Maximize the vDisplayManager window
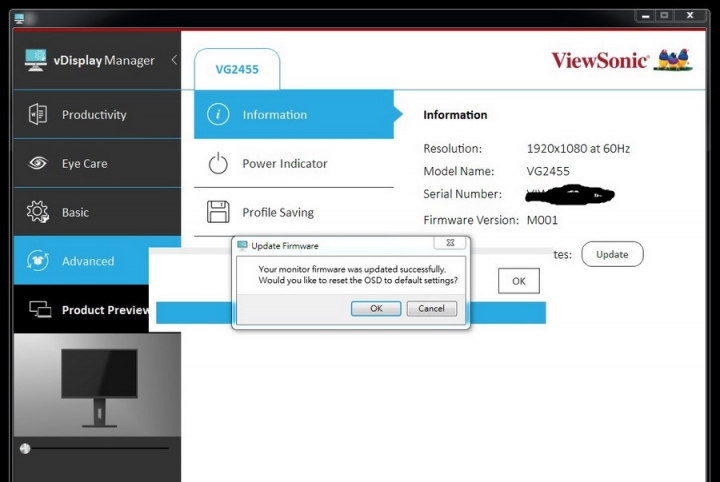720x482 pixels. click(664, 16)
